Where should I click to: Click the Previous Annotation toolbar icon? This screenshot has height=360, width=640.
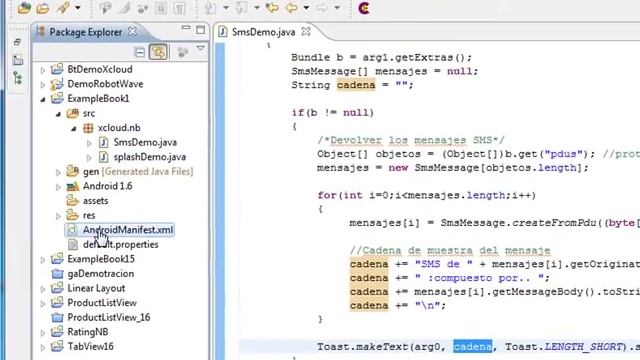click(x=242, y=8)
